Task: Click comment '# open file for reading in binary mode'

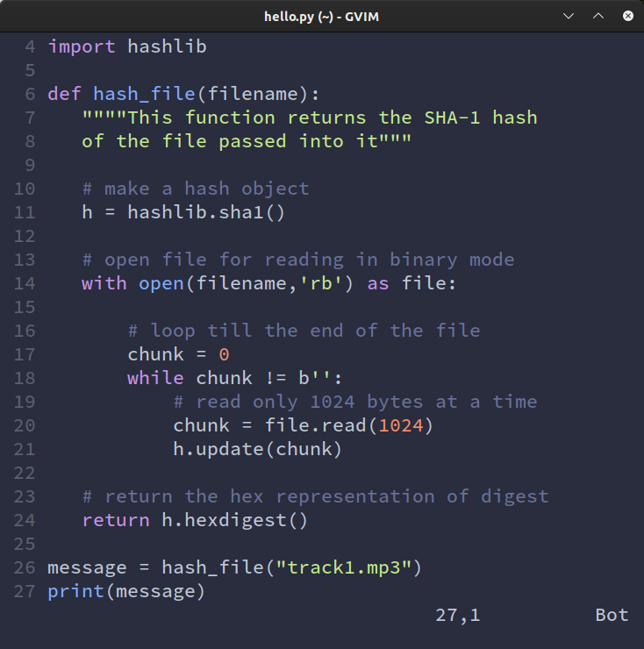Action: tap(298, 260)
